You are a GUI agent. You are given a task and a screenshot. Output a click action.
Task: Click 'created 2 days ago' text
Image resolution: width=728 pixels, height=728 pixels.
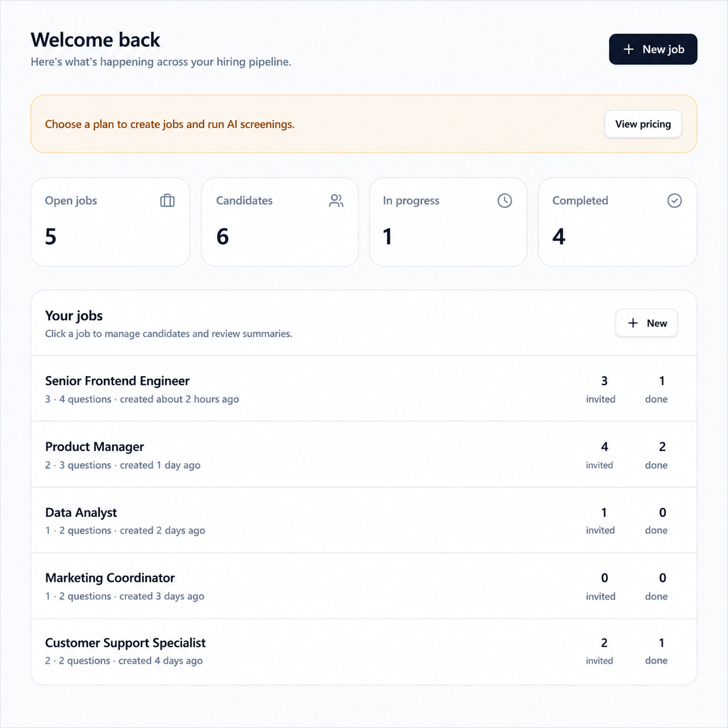click(x=163, y=531)
